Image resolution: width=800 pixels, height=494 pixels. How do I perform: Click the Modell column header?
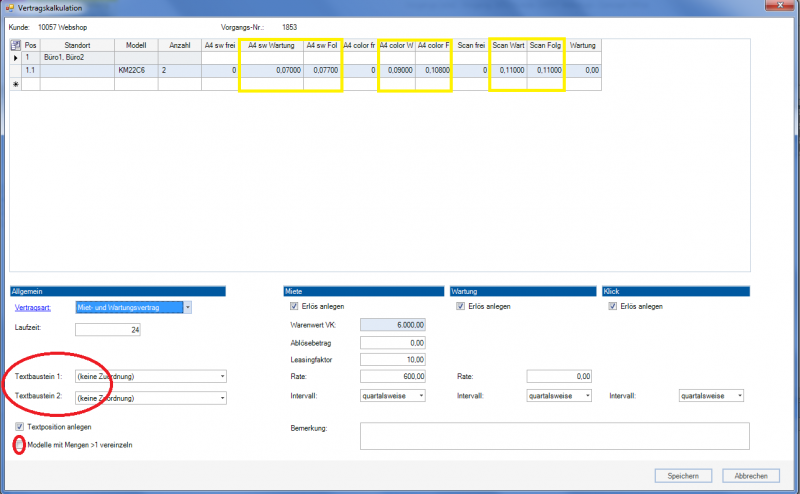click(135, 45)
